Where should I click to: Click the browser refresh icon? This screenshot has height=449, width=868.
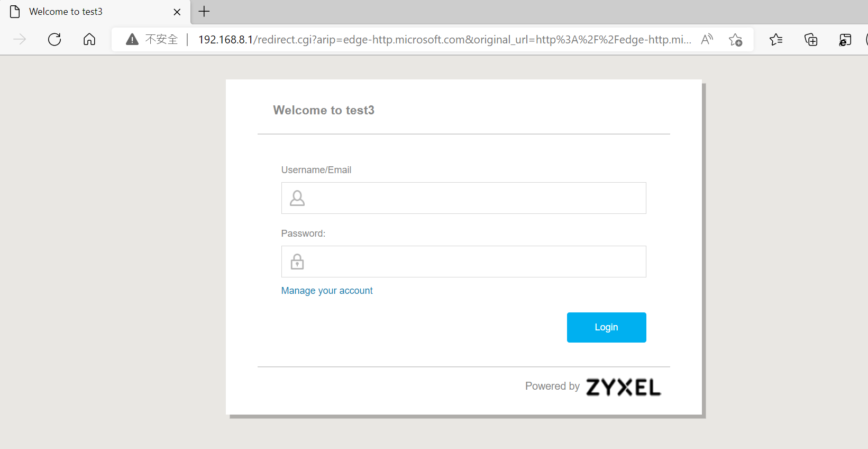pos(54,39)
